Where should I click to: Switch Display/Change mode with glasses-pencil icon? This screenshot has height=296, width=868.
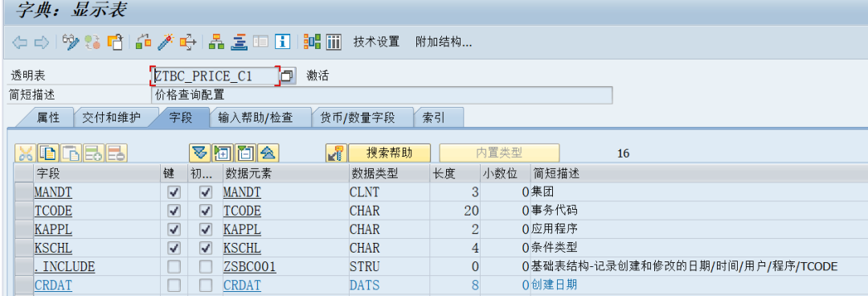point(71,42)
